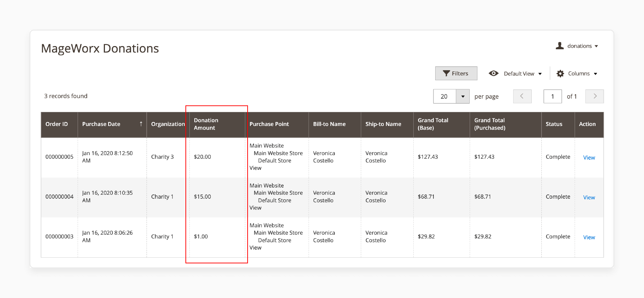The width and height of the screenshot is (644, 298).
Task: Select order ID 000000003 cell
Action: coord(59,237)
